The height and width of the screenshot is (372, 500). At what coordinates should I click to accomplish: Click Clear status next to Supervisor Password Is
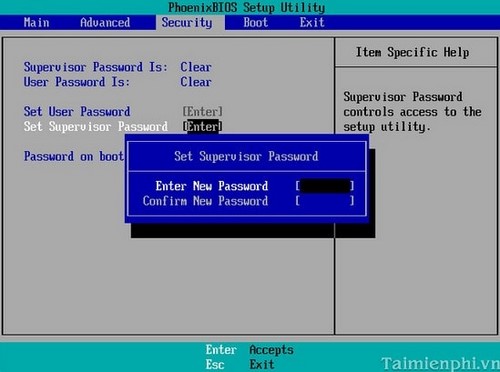pyautogui.click(x=196, y=67)
